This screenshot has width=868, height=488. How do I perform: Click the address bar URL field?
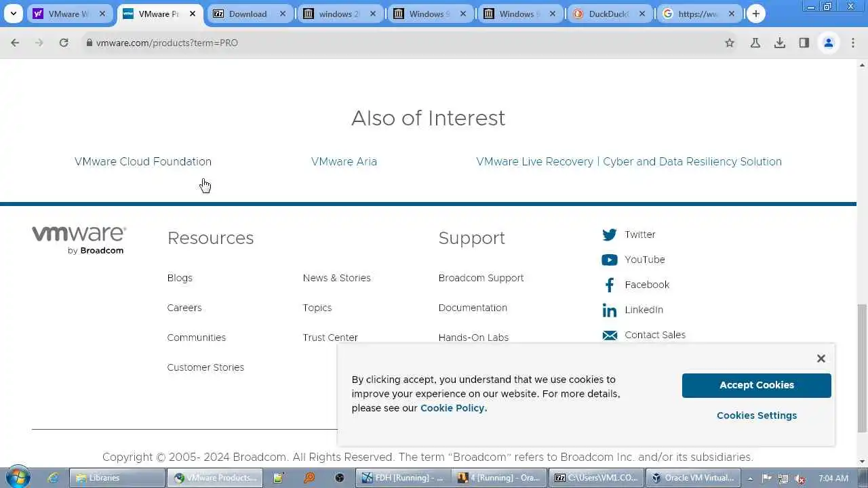pos(403,43)
